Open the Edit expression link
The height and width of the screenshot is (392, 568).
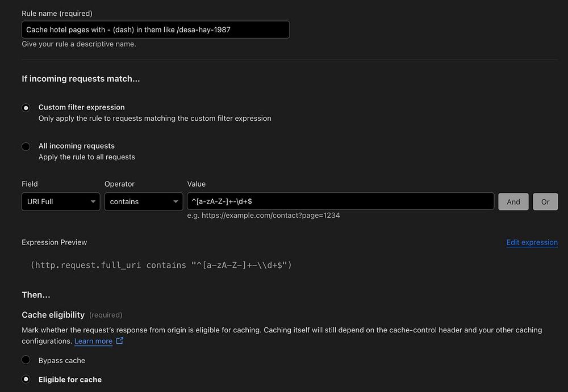532,242
